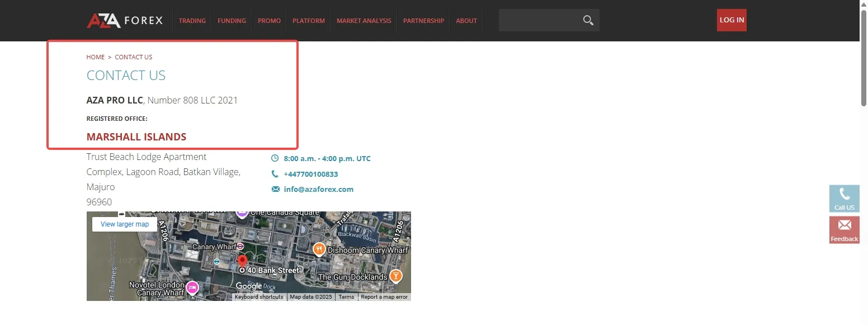
Task: Click the Map data ©2025 text
Action: pyautogui.click(x=311, y=297)
